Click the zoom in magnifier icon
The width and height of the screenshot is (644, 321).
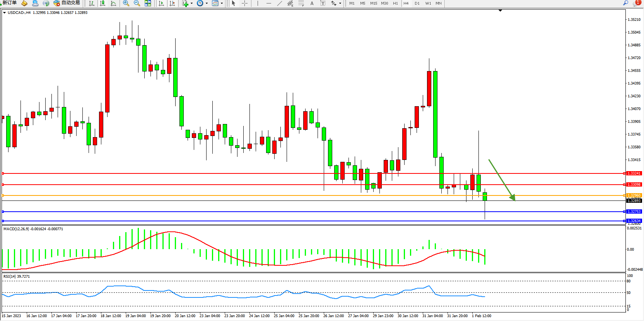pos(126,3)
